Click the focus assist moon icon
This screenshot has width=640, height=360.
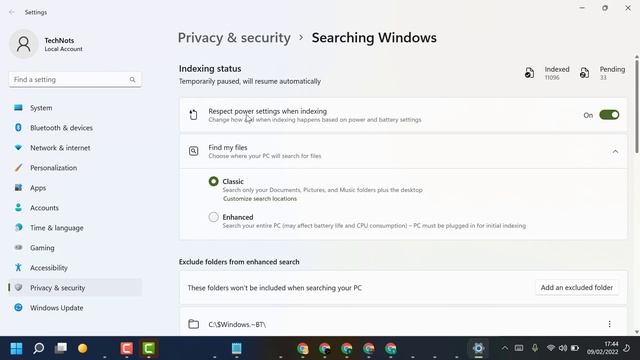pos(627,348)
